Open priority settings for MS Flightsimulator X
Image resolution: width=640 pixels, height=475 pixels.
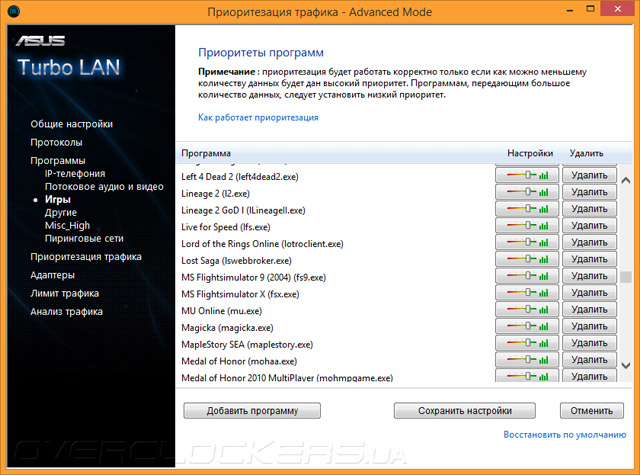(x=527, y=293)
